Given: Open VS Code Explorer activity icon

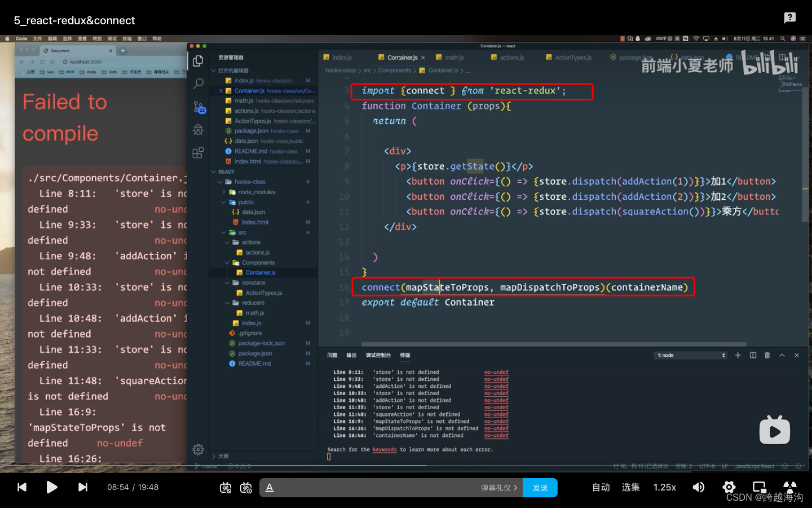Looking at the screenshot, I should (x=198, y=61).
